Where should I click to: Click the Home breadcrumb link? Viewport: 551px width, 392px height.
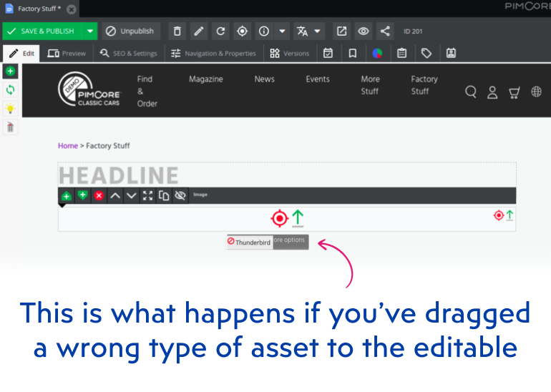click(68, 146)
